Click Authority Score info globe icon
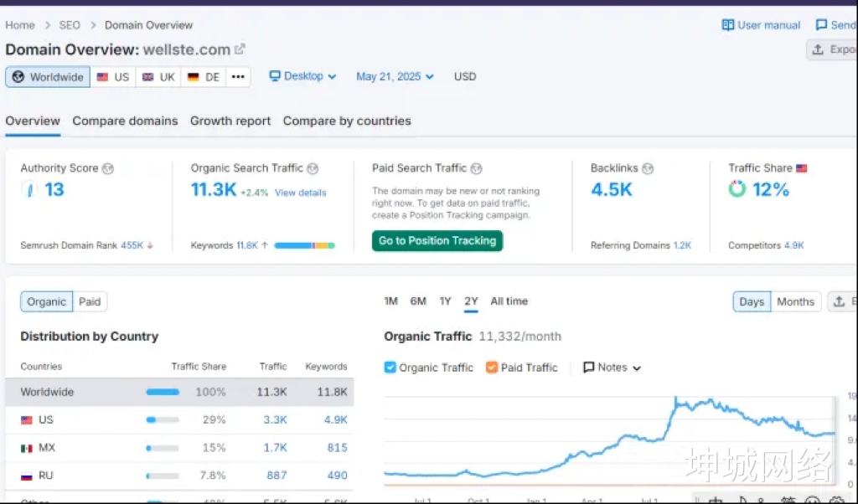Image resolution: width=858 pixels, height=504 pixels. click(x=107, y=168)
